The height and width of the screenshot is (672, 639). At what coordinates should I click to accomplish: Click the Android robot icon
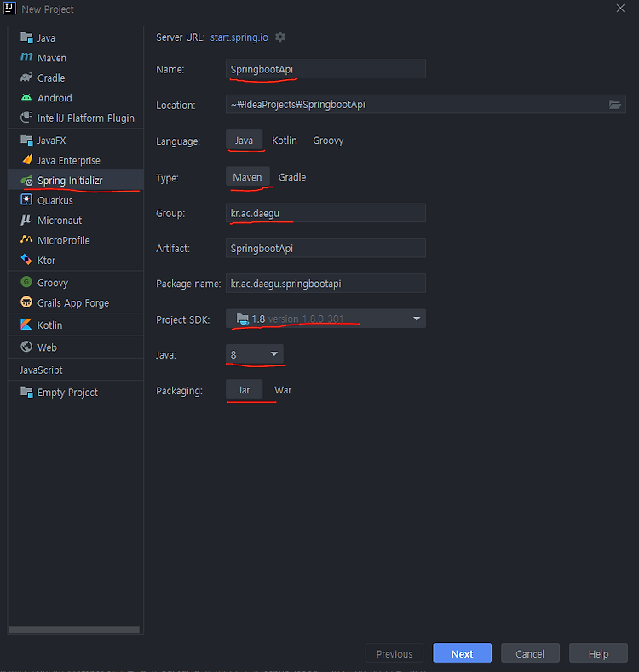26,98
